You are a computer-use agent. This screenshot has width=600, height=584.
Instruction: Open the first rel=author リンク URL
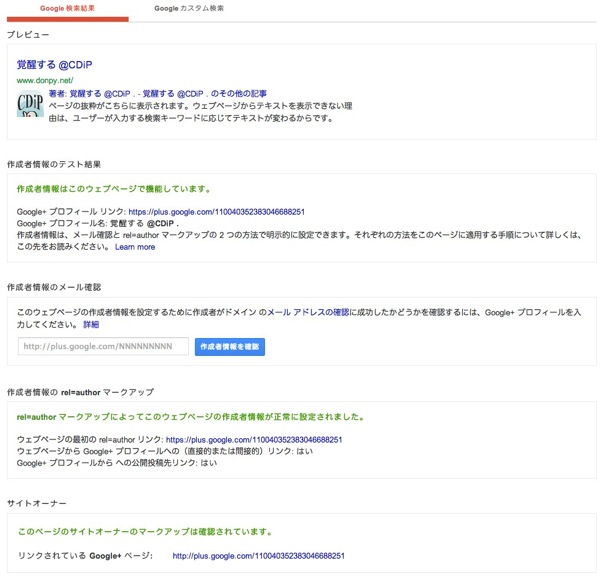click(254, 440)
